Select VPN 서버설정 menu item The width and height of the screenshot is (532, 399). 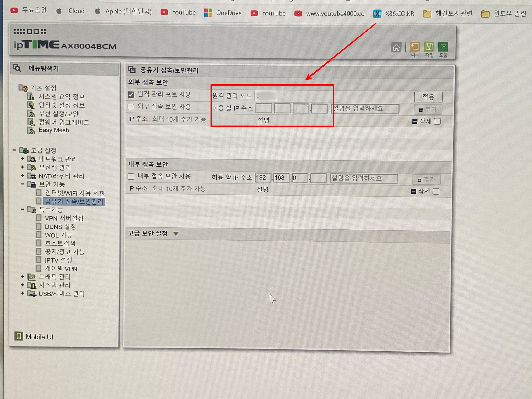pos(64,218)
